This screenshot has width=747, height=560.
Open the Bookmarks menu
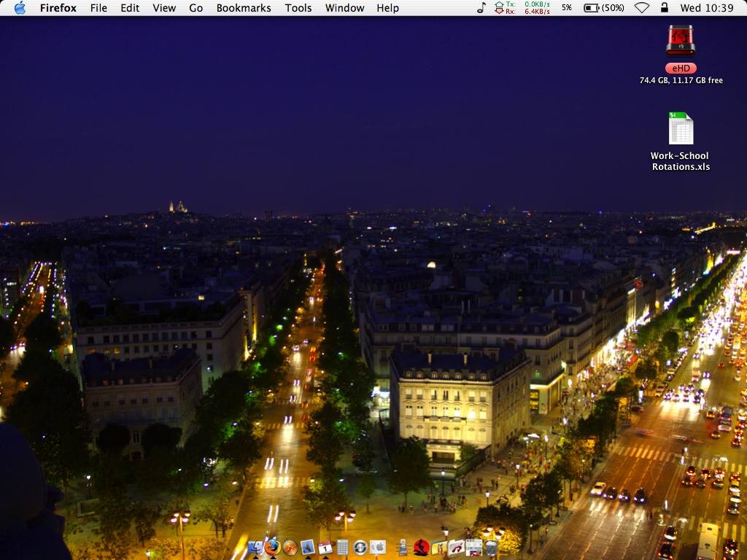(244, 8)
